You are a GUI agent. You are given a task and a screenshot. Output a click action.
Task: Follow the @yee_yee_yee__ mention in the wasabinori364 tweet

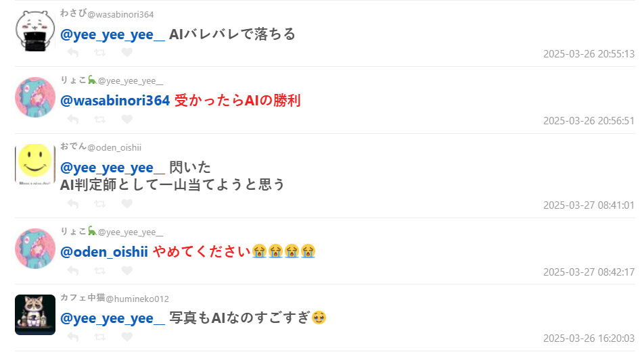[x=112, y=34]
